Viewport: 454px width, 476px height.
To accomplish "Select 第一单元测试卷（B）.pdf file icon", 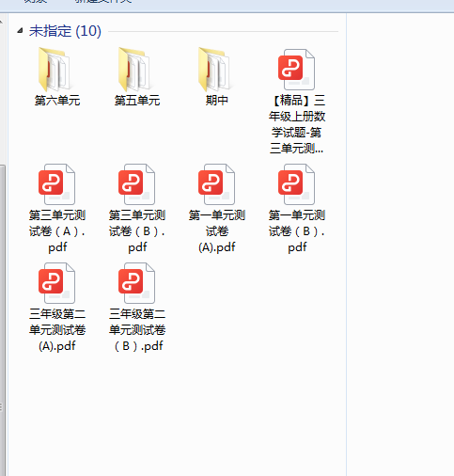I will tap(296, 184).
